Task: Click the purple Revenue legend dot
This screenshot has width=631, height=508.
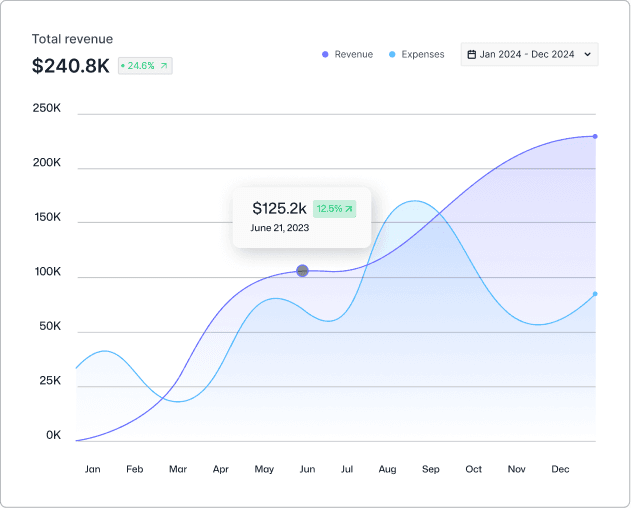Action: (325, 55)
